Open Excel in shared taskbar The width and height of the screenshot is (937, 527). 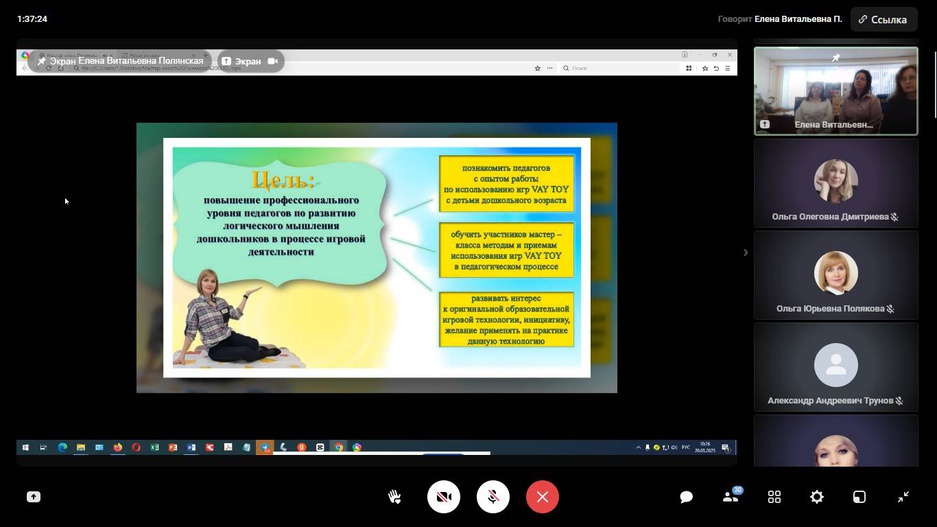(x=155, y=447)
